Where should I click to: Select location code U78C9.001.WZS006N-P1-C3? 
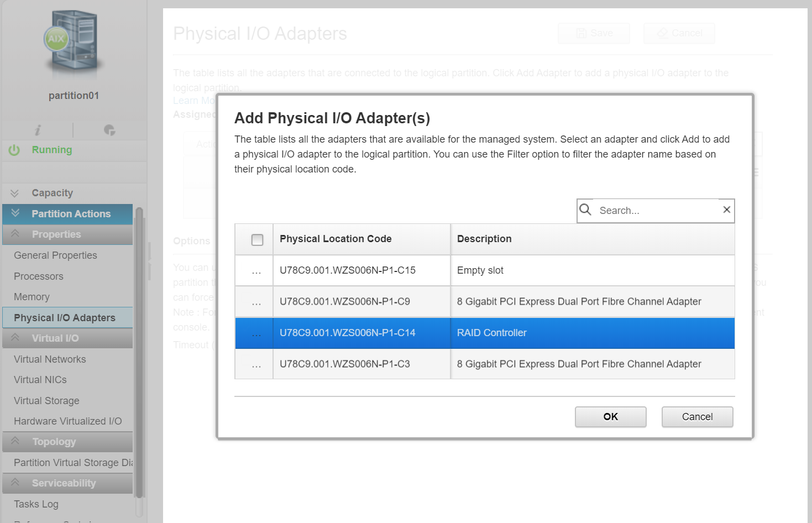(x=345, y=364)
